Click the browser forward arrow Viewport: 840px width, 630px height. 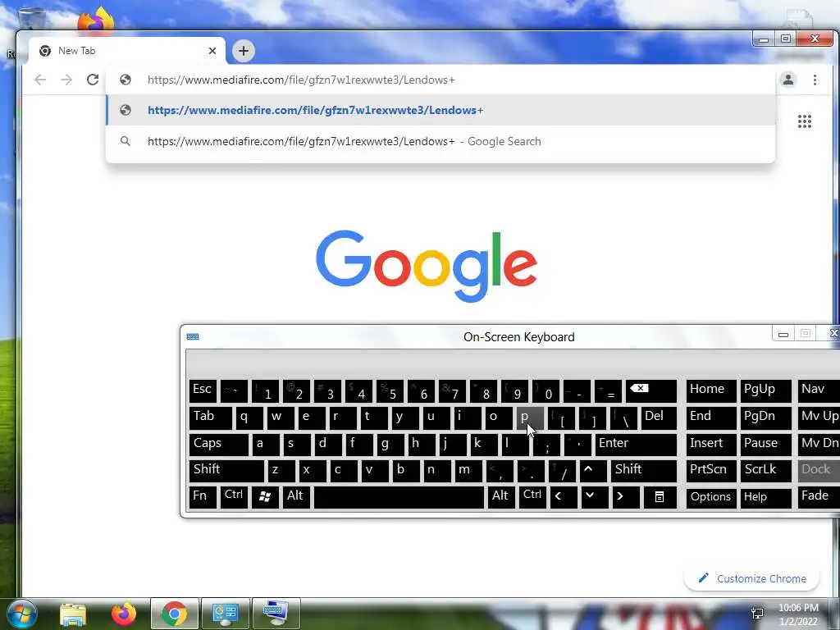point(66,80)
